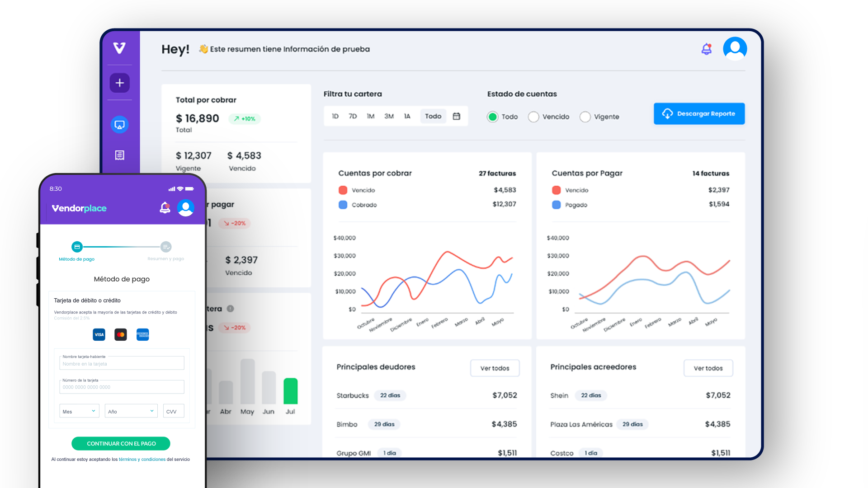
Task: Open the plus button in the purple sidebar
Action: click(119, 83)
